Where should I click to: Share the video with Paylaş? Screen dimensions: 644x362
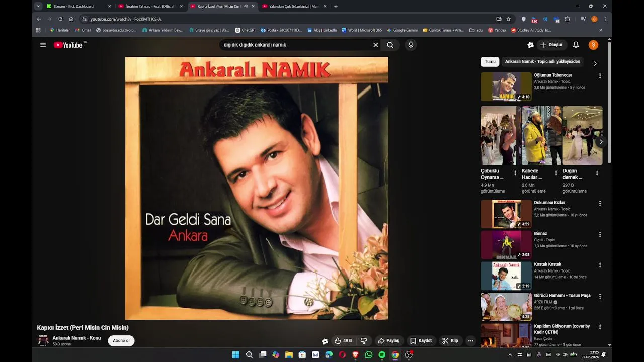[388, 341]
